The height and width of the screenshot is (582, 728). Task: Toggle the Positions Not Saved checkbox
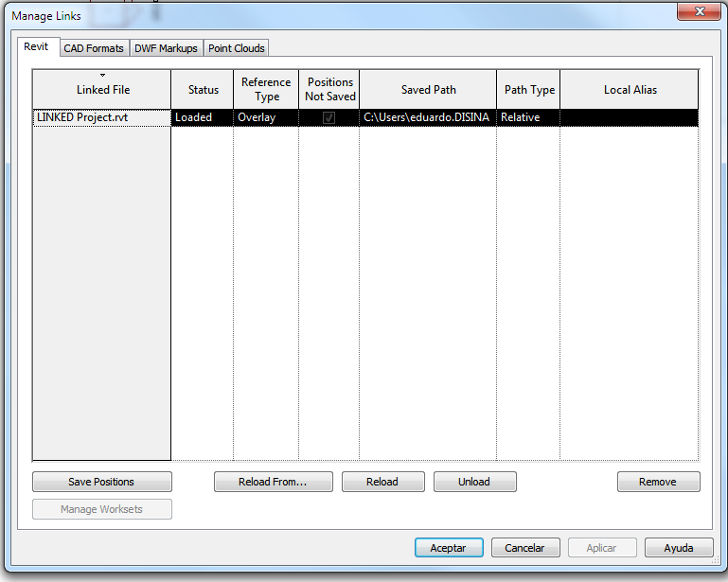[328, 118]
